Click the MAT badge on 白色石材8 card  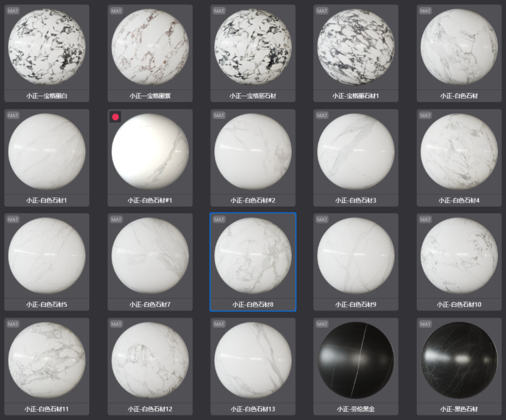(219, 219)
